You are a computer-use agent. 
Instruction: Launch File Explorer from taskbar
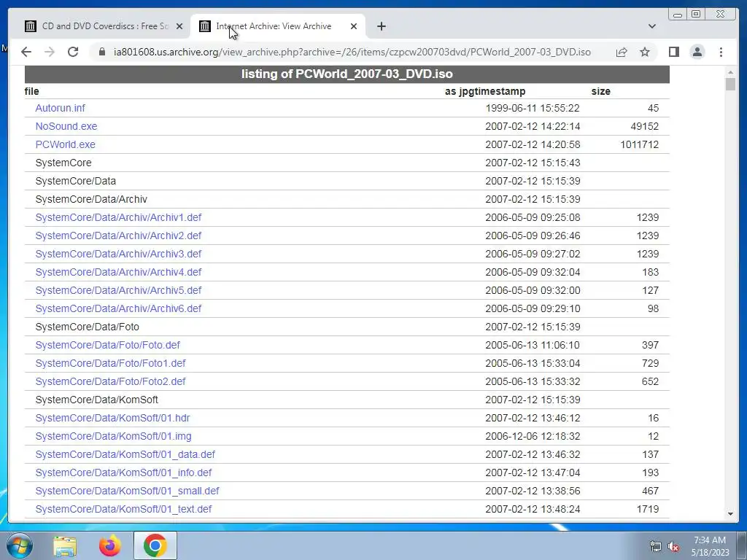pyautogui.click(x=65, y=545)
